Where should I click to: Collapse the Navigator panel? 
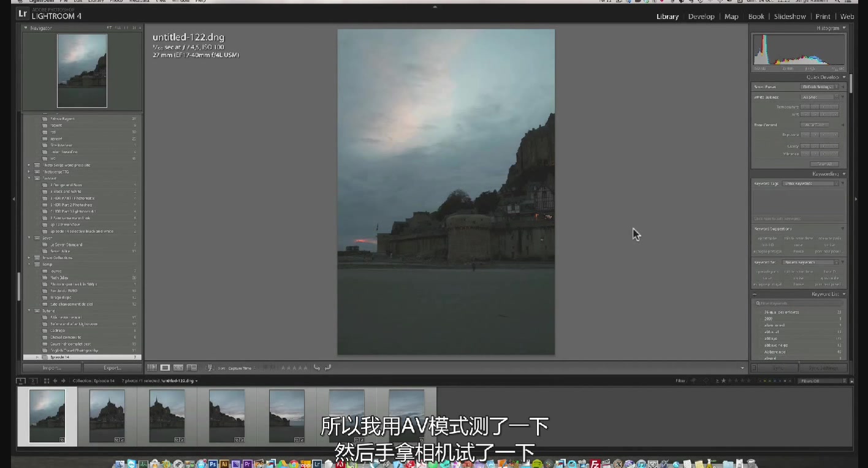click(x=26, y=28)
